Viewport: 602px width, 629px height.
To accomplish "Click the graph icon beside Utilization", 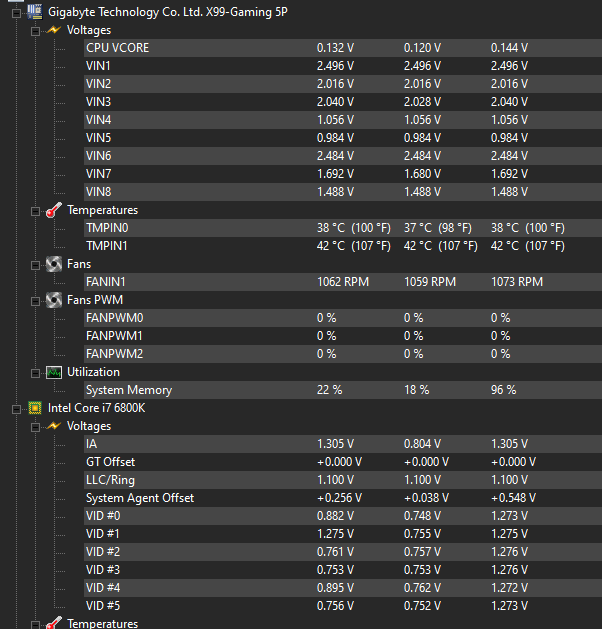I will coord(54,372).
